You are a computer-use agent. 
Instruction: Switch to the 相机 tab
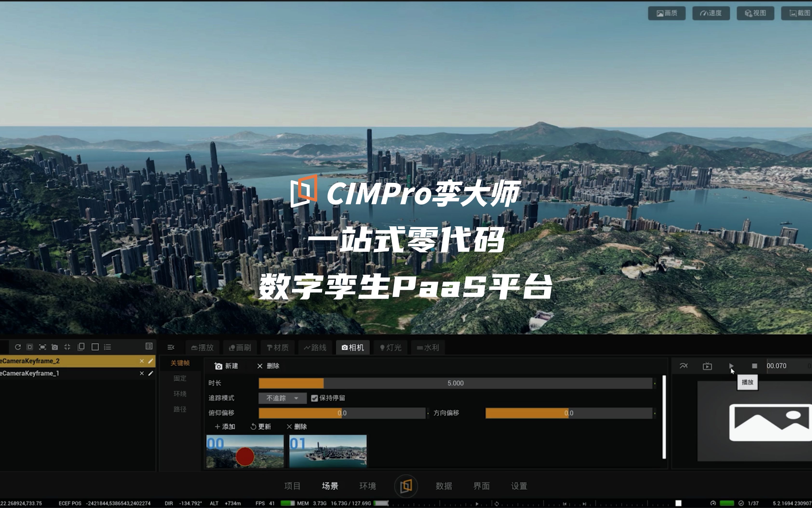pos(352,348)
